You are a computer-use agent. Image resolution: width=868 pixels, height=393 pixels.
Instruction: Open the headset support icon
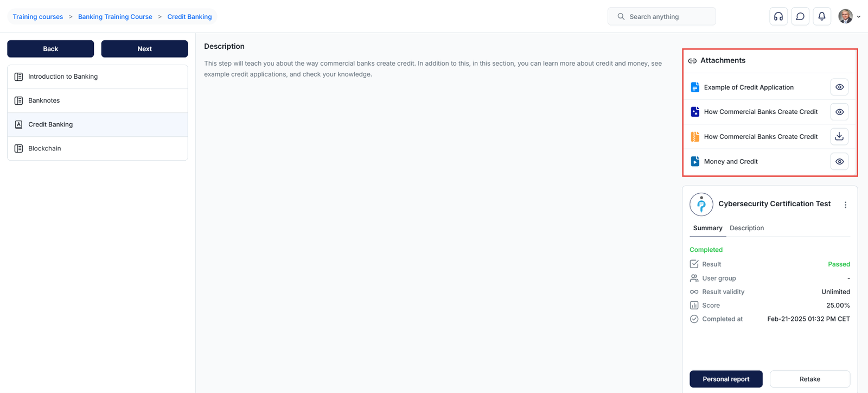tap(778, 16)
